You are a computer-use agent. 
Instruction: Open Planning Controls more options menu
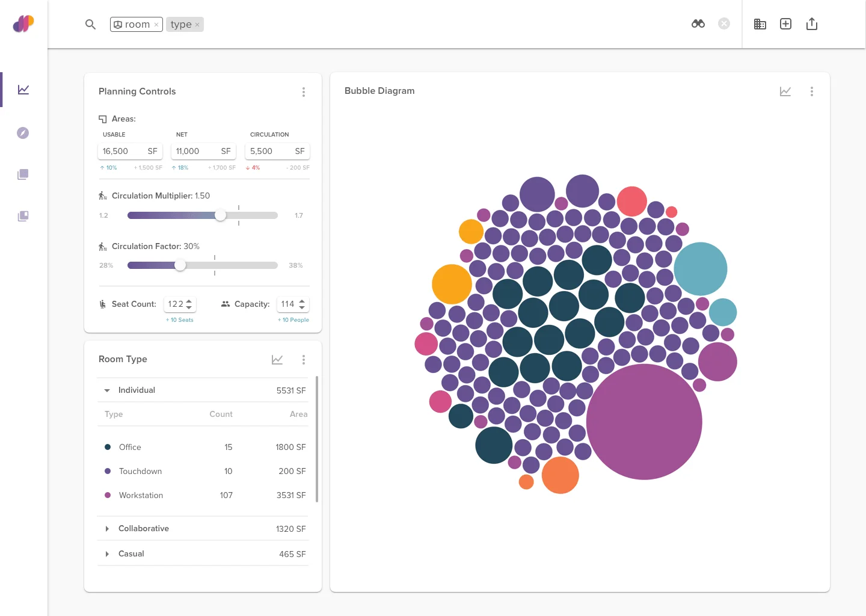pyautogui.click(x=303, y=92)
